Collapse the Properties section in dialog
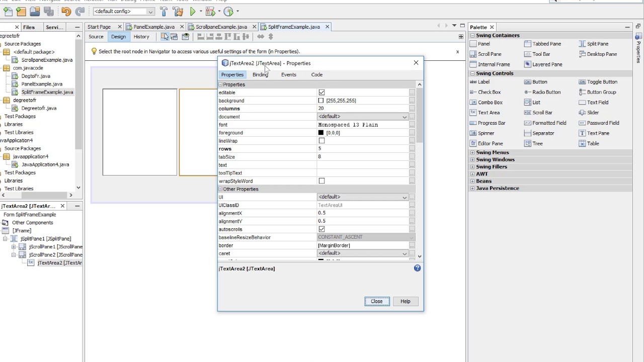This screenshot has width=644, height=362. tap(220, 84)
